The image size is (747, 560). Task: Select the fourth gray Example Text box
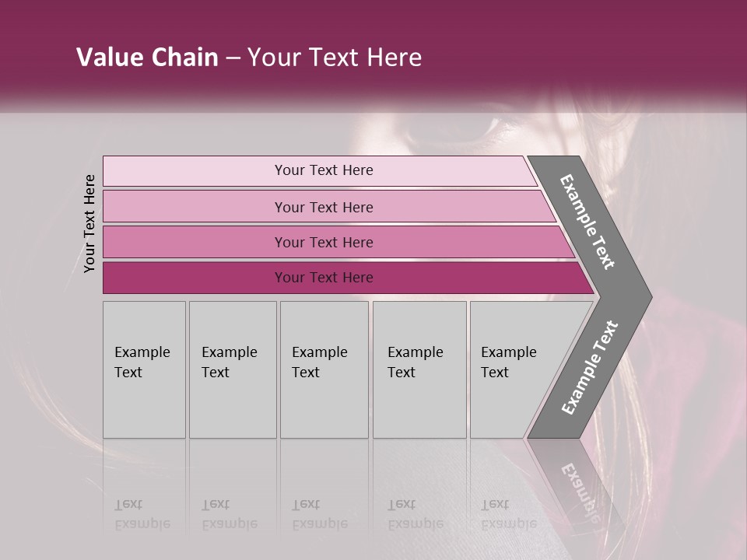(419, 369)
